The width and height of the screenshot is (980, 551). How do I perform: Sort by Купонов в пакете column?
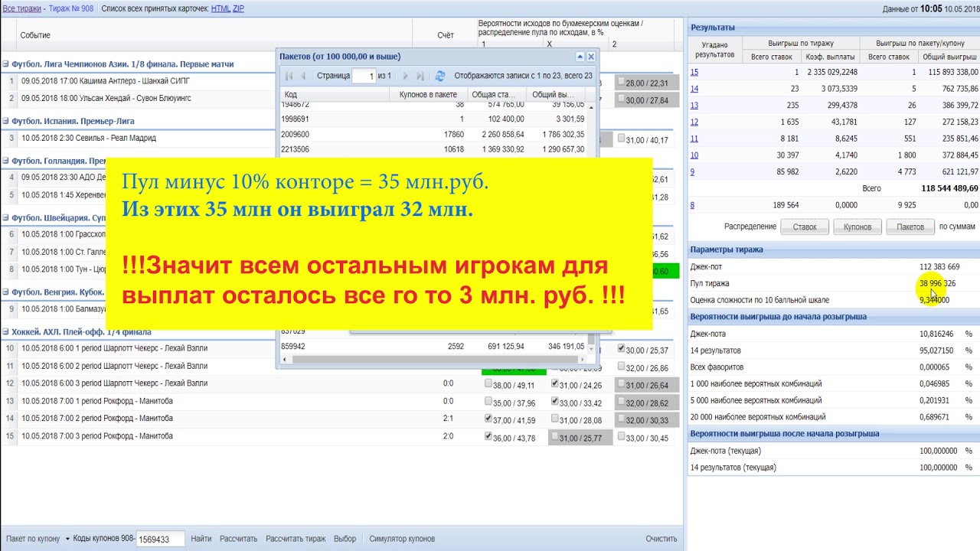(x=428, y=94)
